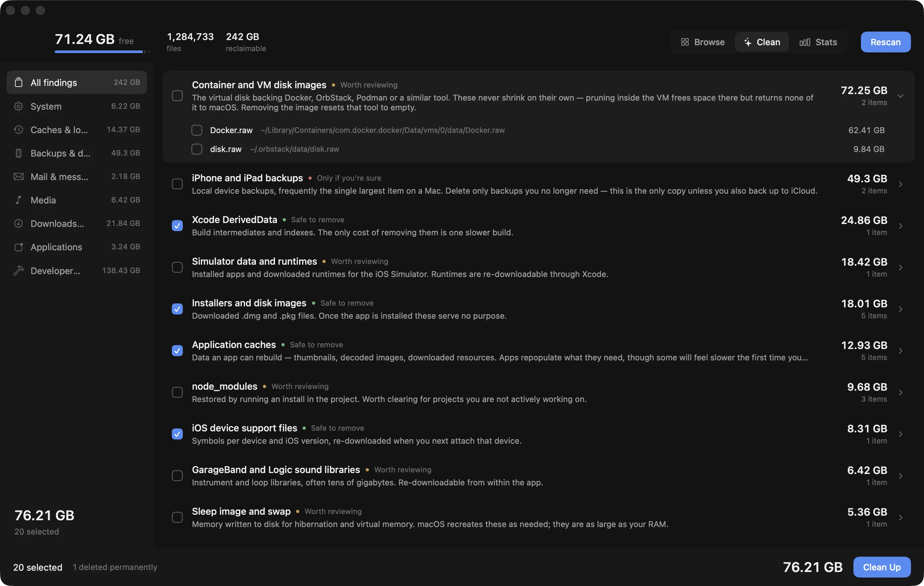Image resolution: width=924 pixels, height=586 pixels.
Task: Click the disk free space progress bar
Action: (103, 52)
